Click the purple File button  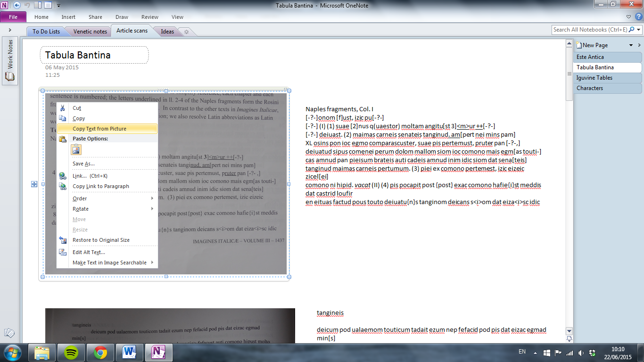[x=13, y=17]
